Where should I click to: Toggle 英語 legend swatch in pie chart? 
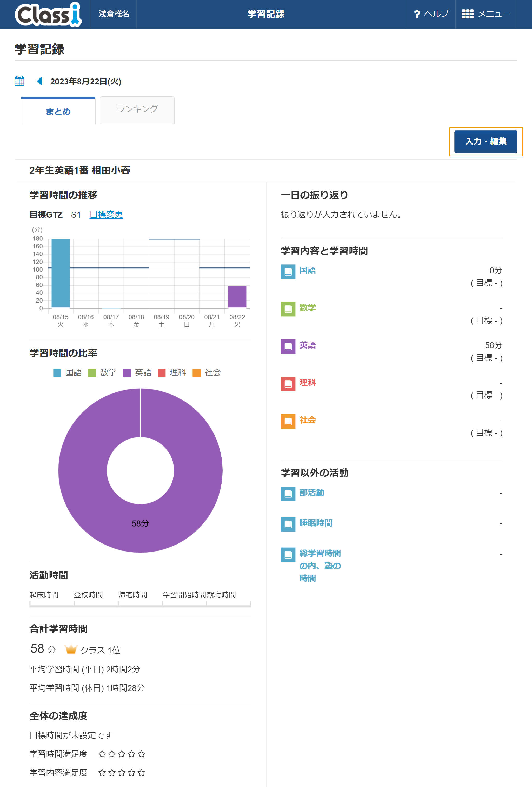pos(127,373)
